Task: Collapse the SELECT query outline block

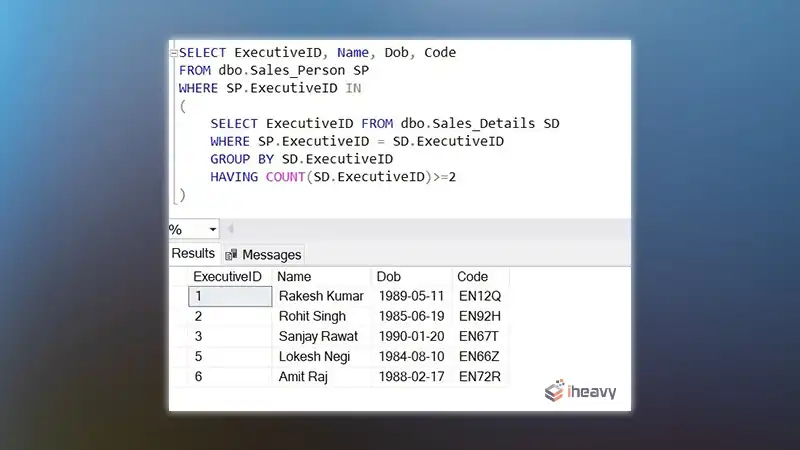Action: [173, 53]
